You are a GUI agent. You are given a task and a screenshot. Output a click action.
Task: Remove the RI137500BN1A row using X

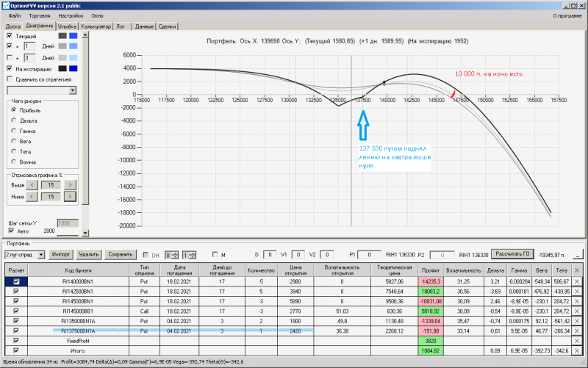click(x=577, y=331)
